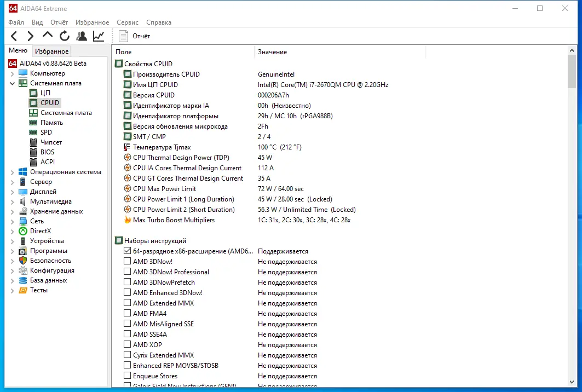Toggle the AMD 3DNowPrefetch checkbox

point(128,282)
